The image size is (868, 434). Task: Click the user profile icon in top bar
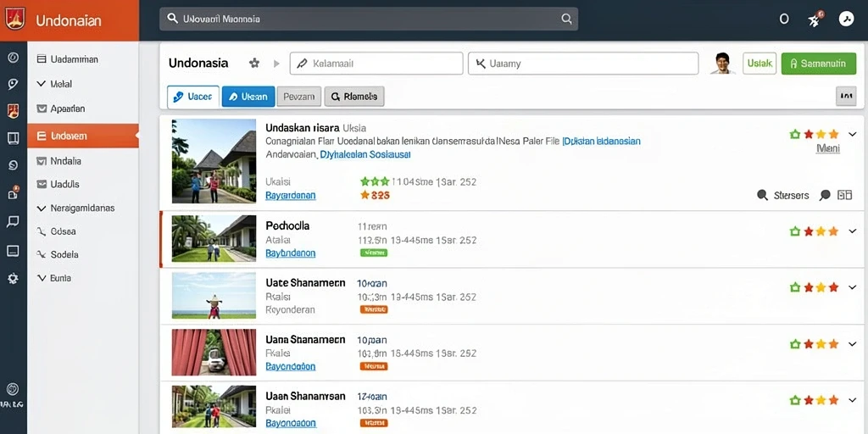tap(847, 19)
